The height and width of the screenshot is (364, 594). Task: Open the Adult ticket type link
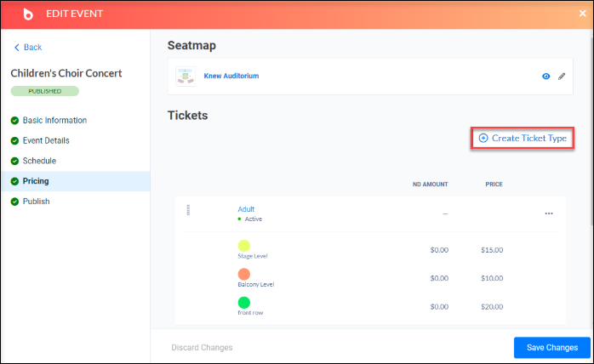coord(246,209)
